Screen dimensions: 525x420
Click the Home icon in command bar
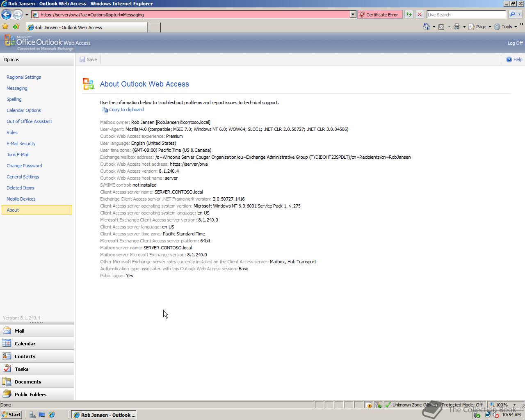pos(427,27)
